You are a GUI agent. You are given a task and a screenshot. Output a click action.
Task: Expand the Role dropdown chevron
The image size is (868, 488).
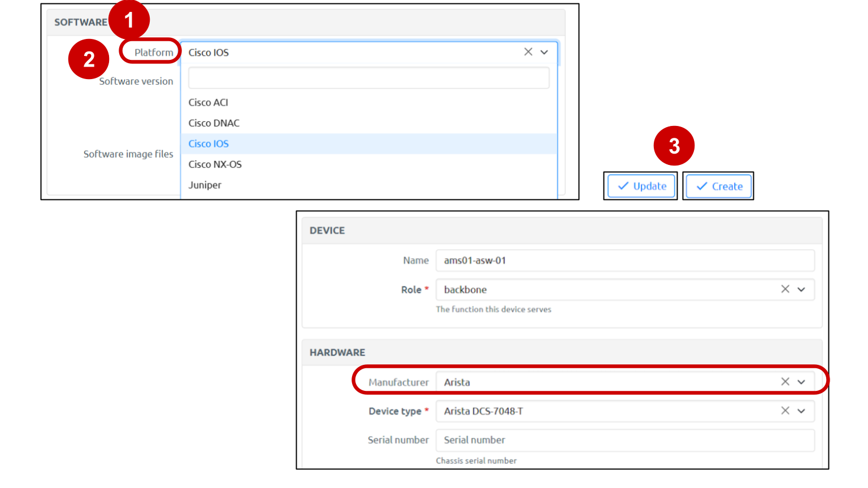(x=801, y=289)
